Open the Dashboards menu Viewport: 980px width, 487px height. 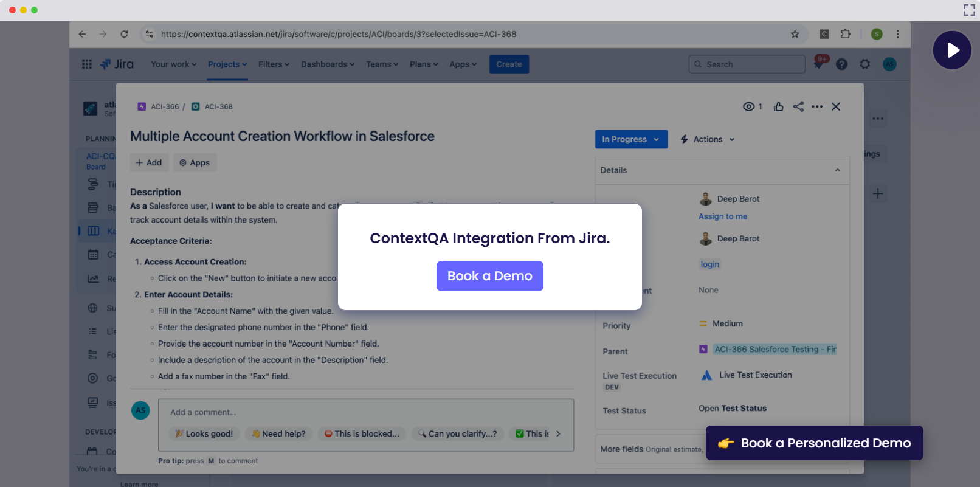pyautogui.click(x=327, y=64)
